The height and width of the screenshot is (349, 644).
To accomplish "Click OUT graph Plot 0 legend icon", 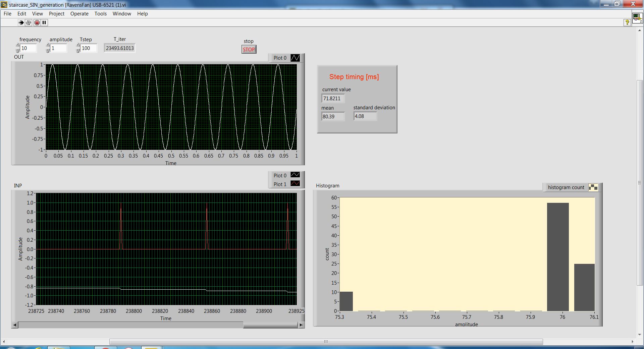I will click(x=295, y=58).
